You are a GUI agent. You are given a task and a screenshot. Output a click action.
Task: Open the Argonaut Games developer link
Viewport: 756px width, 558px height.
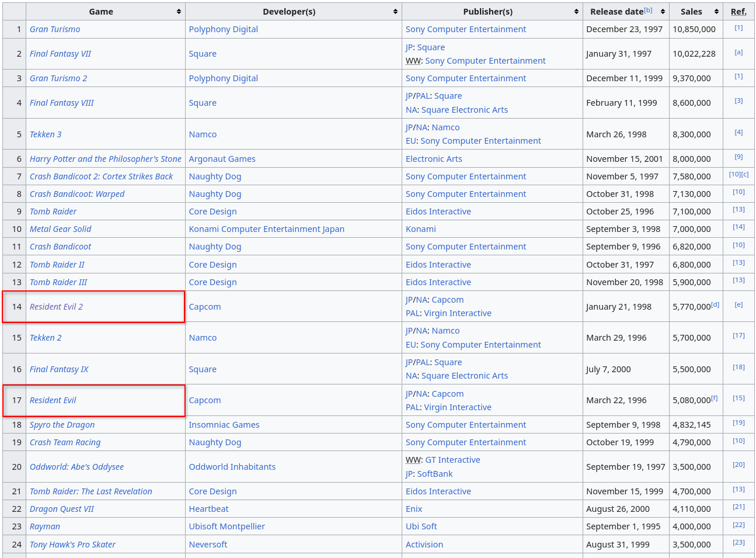click(x=222, y=159)
